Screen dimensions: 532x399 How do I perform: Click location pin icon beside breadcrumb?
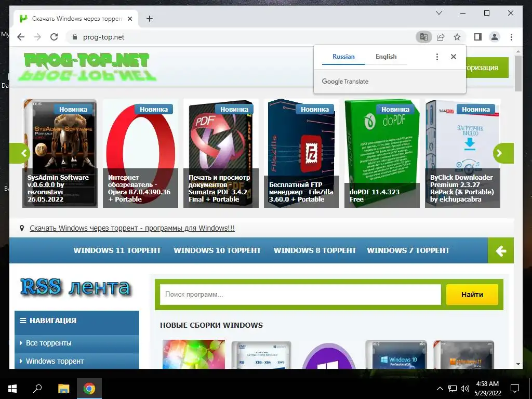[22, 229]
